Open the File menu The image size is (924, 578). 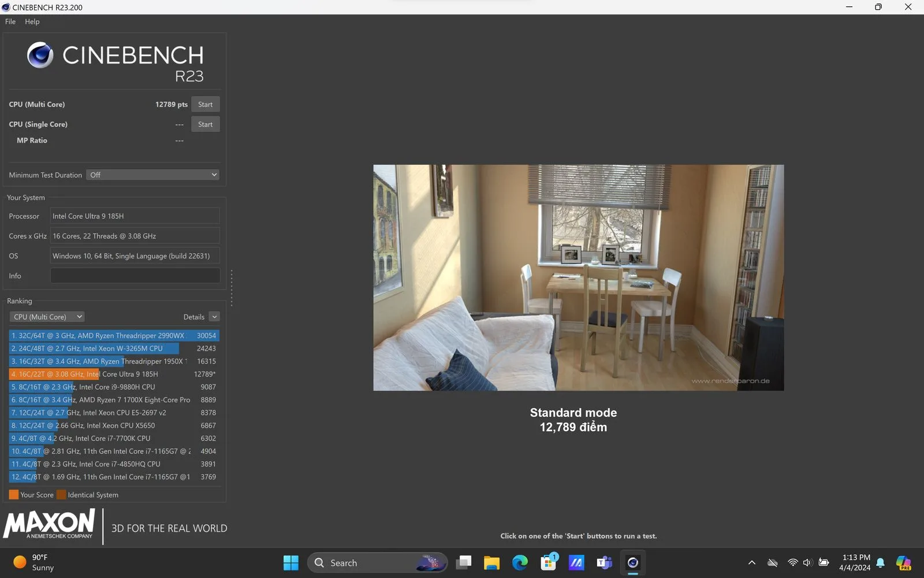(10, 21)
